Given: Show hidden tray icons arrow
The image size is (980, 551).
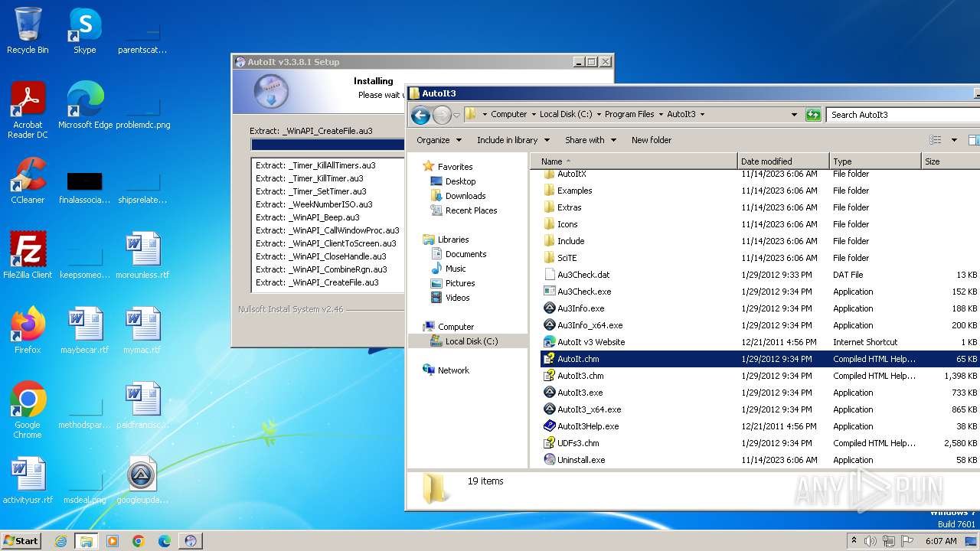Looking at the screenshot, I should (x=854, y=541).
